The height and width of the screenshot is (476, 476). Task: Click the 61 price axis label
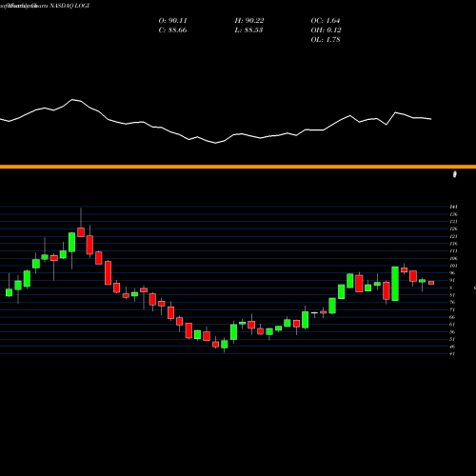click(452, 325)
